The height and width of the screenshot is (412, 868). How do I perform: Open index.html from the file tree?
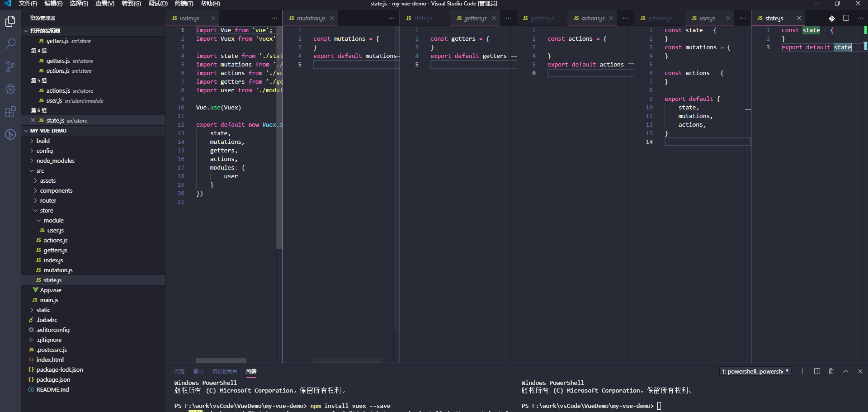point(93,360)
